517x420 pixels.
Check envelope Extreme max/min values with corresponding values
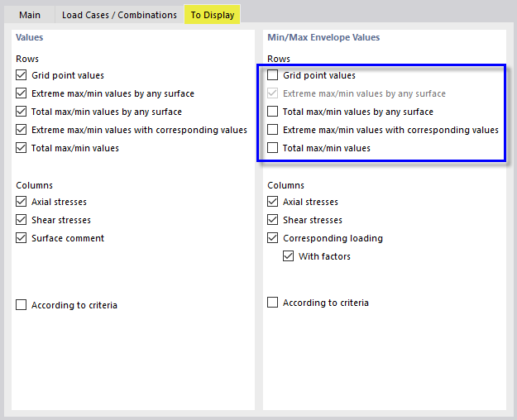(x=273, y=130)
